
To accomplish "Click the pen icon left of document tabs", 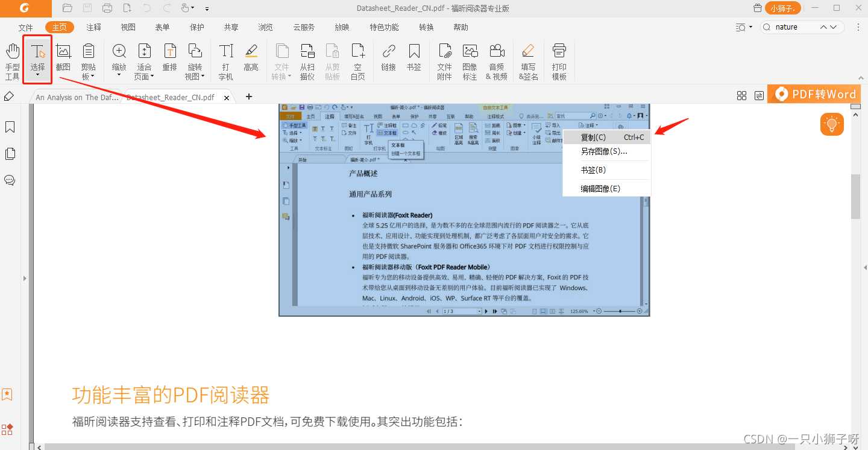I will pos(9,97).
